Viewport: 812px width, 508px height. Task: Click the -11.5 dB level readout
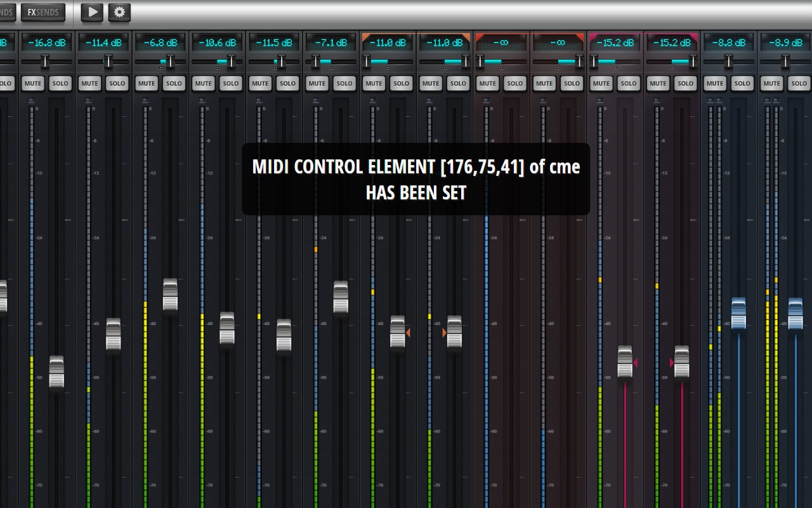point(274,43)
